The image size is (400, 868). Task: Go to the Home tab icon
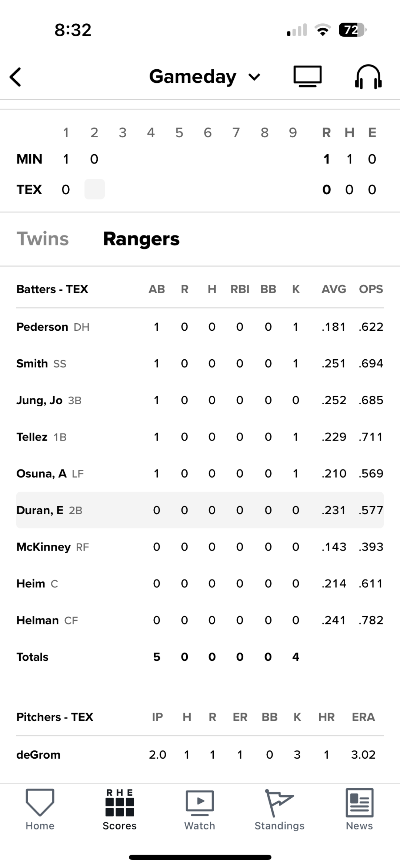point(40,803)
